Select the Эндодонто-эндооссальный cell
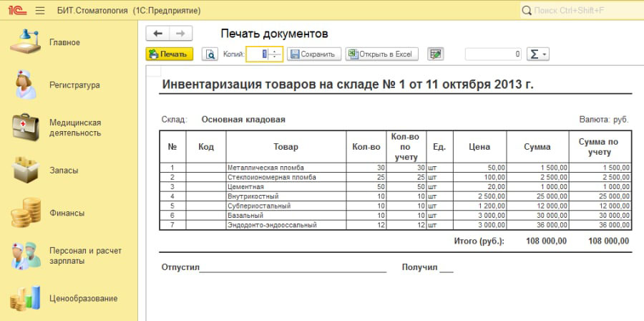The height and width of the screenshot is (321, 644). 286,225
